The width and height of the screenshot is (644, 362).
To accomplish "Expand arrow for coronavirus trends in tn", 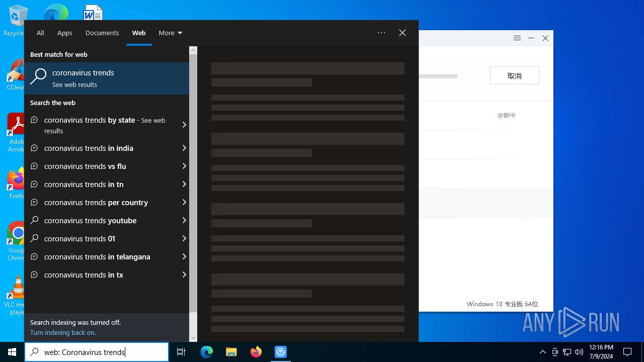I will click(184, 184).
